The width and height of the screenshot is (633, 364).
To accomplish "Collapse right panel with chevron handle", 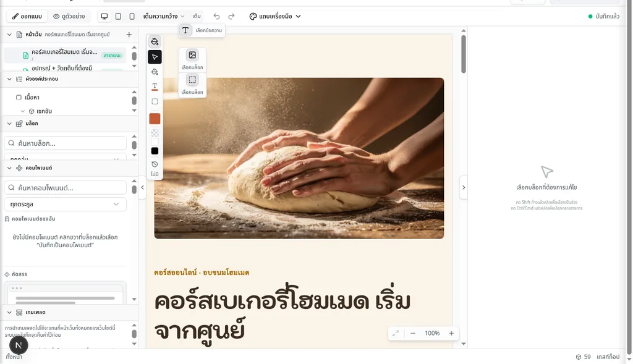I will (464, 187).
